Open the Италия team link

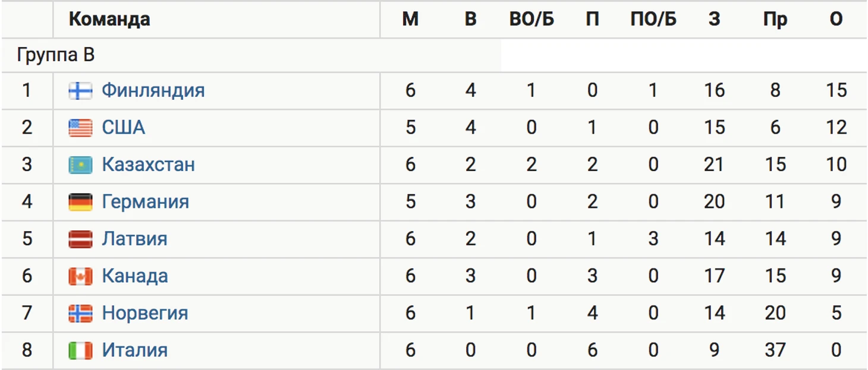coord(134,350)
